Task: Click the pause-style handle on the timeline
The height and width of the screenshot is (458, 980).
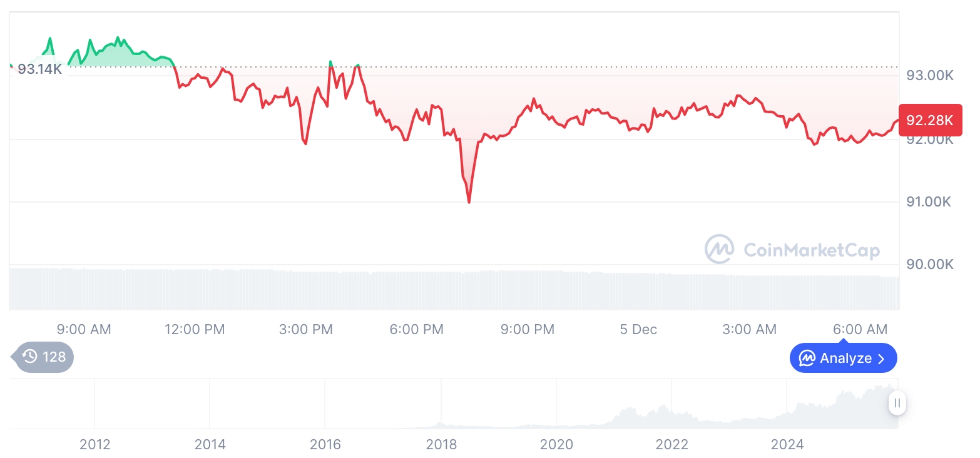Action: click(x=897, y=403)
